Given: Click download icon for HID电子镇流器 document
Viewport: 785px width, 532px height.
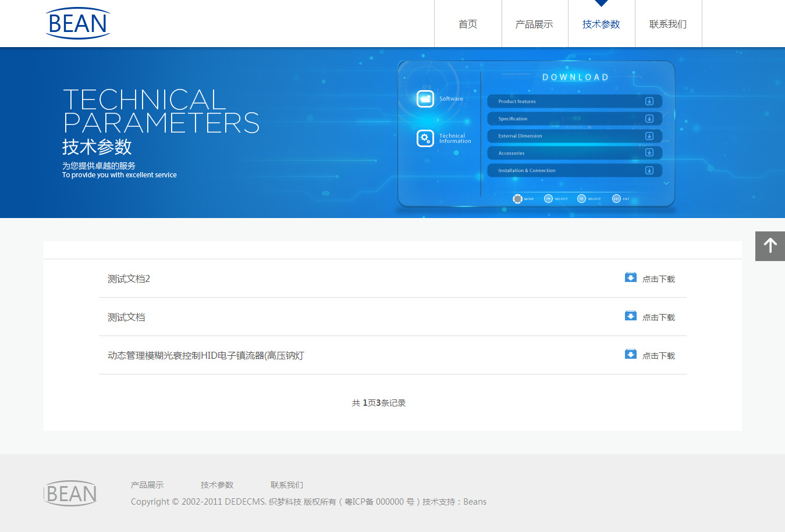Looking at the screenshot, I should pyautogui.click(x=630, y=354).
